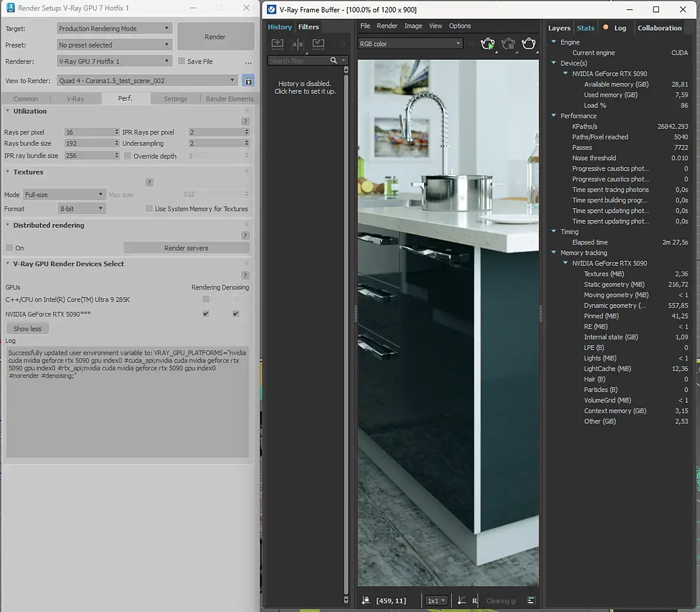Turn on Distributed rendering checkbox
700x612 pixels.
[x=9, y=248]
